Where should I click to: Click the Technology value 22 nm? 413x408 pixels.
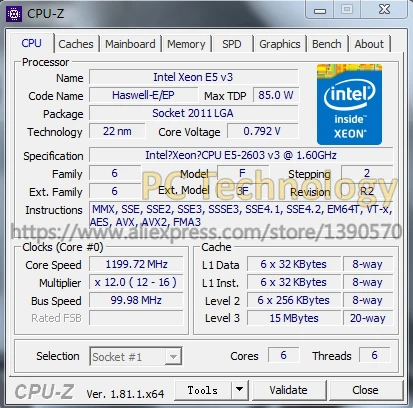pyautogui.click(x=117, y=131)
